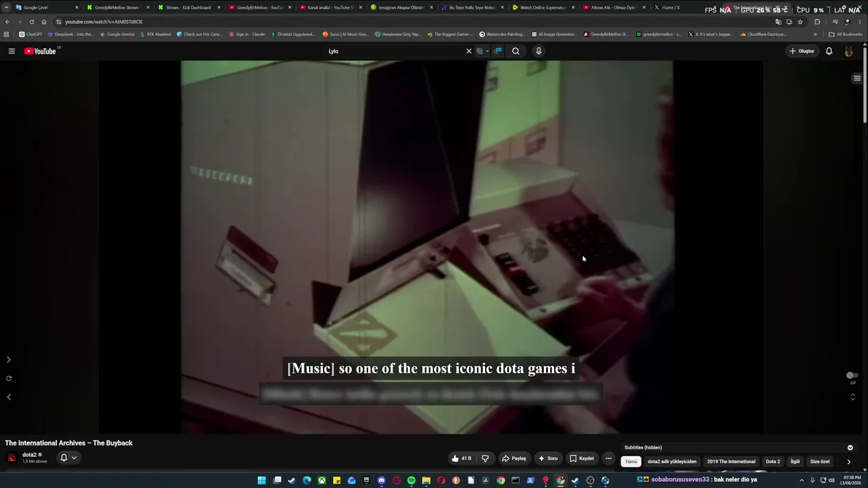868x488 pixels.
Task: Switch to the Watch Online Supernatural tab
Action: 543,7
